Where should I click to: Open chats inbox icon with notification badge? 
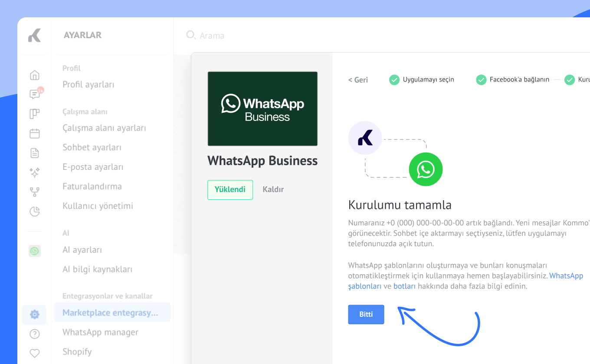click(x=35, y=94)
